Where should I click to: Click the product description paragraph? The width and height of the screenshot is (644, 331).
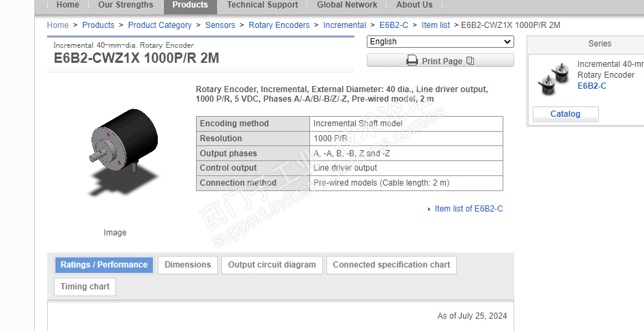(341, 94)
